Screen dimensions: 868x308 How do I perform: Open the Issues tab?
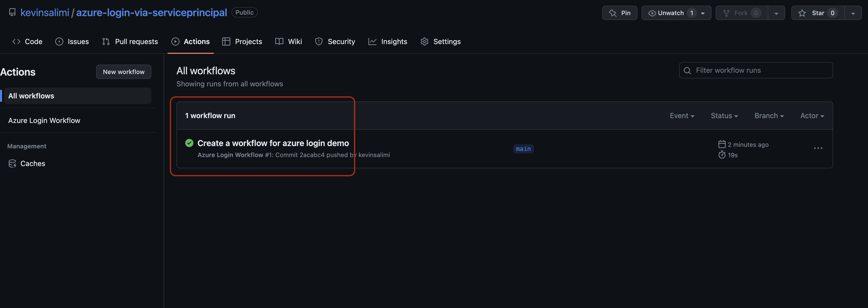pos(72,42)
